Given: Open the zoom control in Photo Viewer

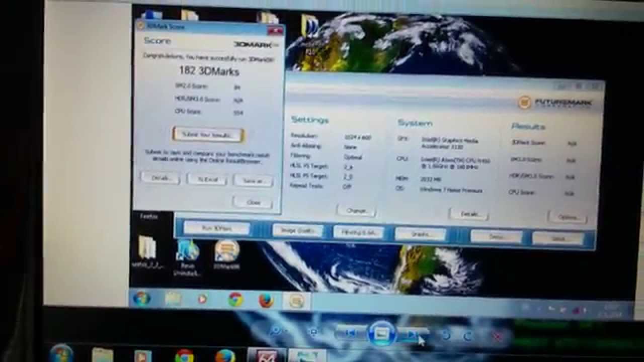Looking at the screenshot, I should pos(278,331).
